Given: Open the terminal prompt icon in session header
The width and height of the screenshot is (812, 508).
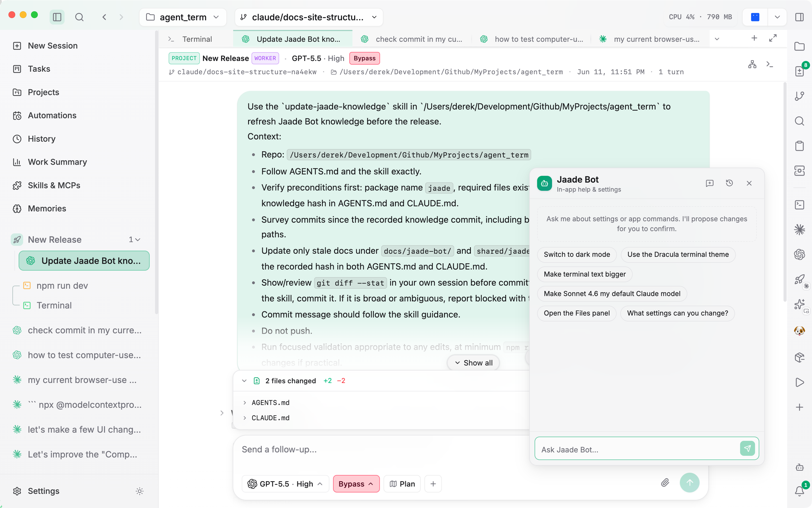Looking at the screenshot, I should click(x=769, y=64).
